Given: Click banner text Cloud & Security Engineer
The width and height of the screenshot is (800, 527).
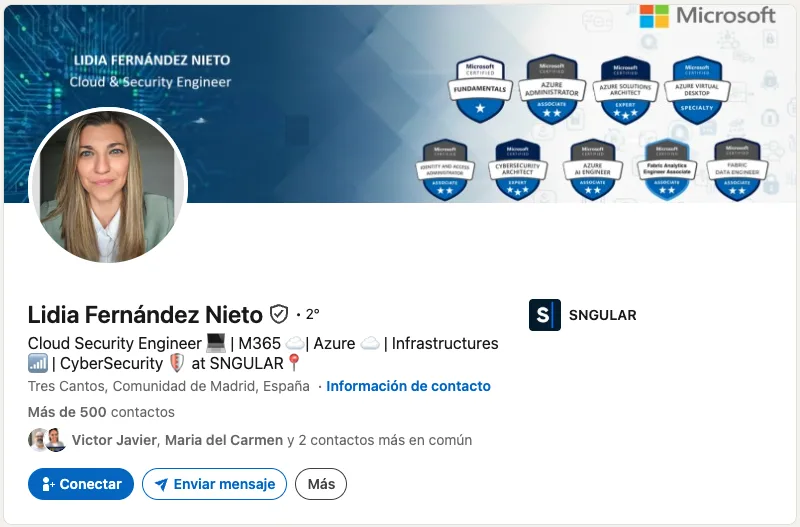Looking at the screenshot, I should coord(150,82).
